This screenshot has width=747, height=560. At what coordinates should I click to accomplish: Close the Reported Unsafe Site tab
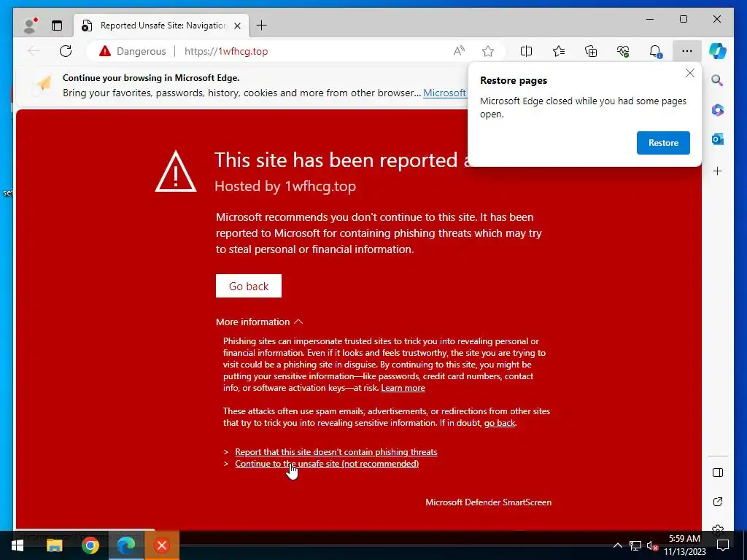238,26
